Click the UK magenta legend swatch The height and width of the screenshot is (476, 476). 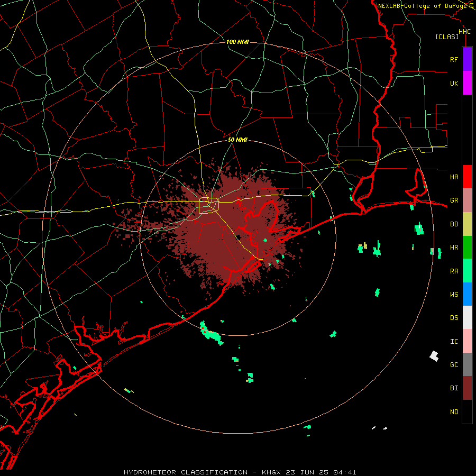(467, 83)
